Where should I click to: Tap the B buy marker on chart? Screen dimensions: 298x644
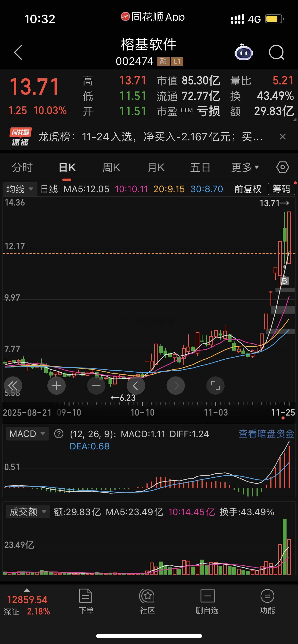pyautogui.click(x=285, y=281)
